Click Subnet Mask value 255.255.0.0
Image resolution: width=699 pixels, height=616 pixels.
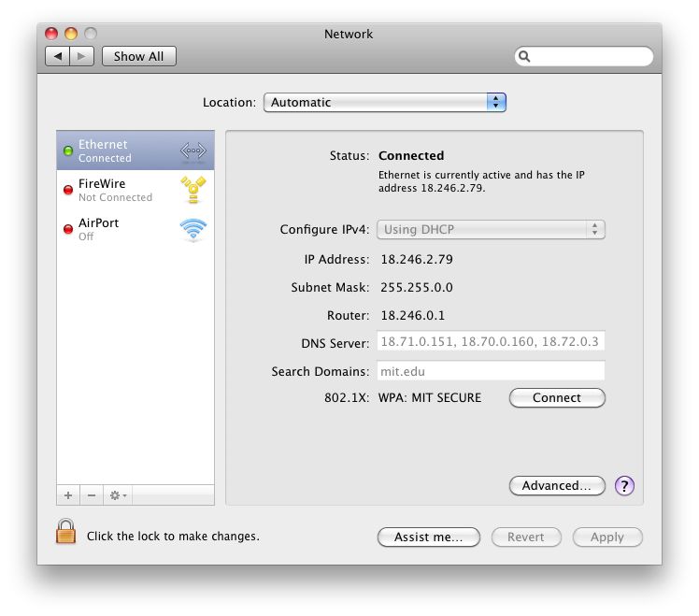click(x=417, y=287)
